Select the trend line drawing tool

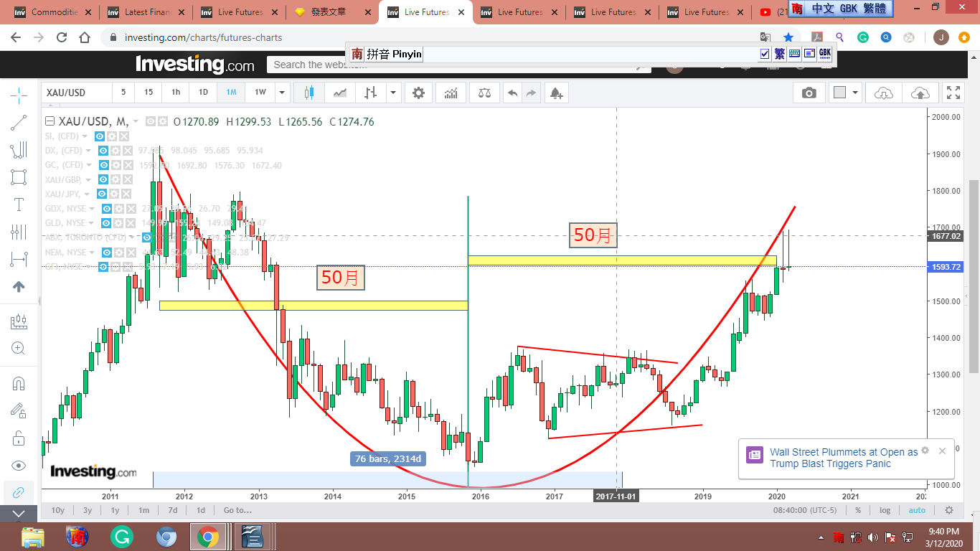[19, 123]
